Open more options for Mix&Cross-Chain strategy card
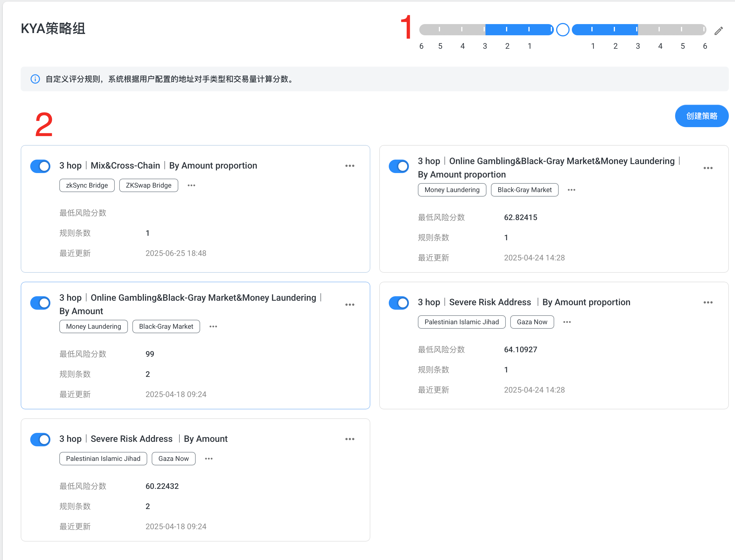This screenshot has height=560, width=735. [x=350, y=166]
